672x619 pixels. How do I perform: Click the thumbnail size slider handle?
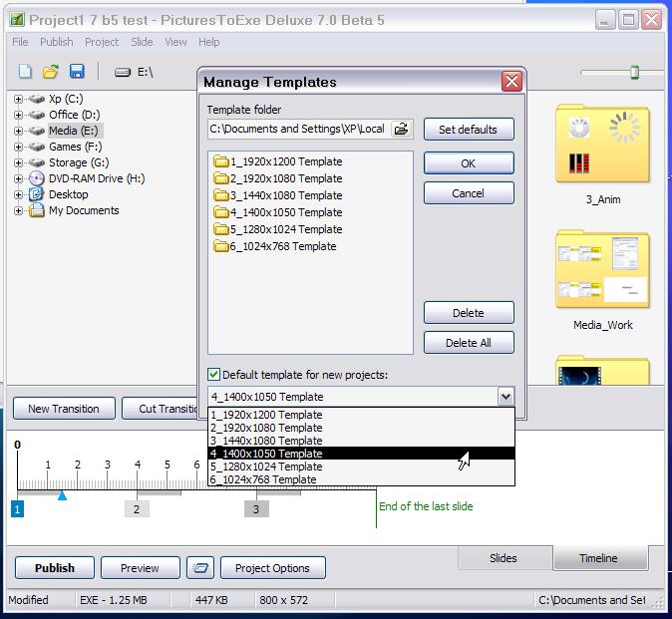coord(633,72)
